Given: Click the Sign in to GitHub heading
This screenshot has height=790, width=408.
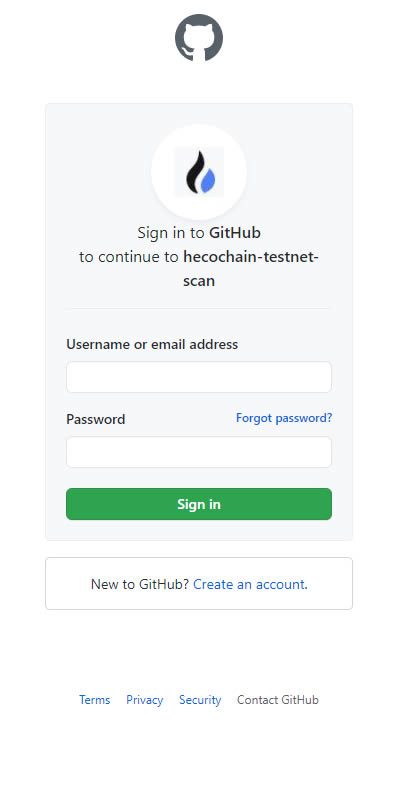Looking at the screenshot, I should pos(199,233).
